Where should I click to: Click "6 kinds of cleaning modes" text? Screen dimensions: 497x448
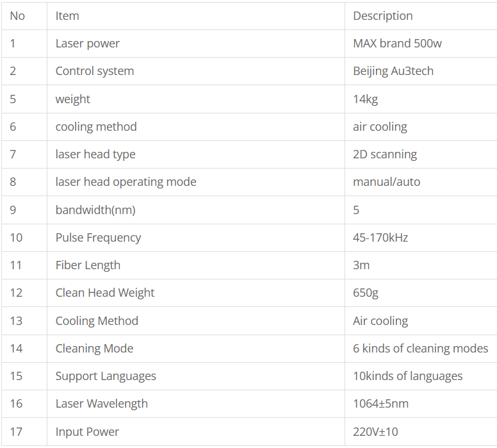pyautogui.click(x=421, y=349)
